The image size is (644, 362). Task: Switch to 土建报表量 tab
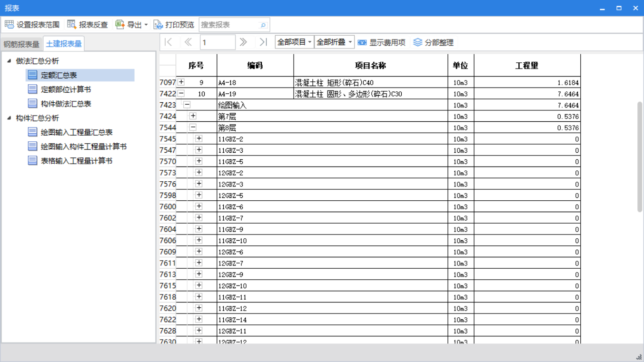(x=64, y=43)
